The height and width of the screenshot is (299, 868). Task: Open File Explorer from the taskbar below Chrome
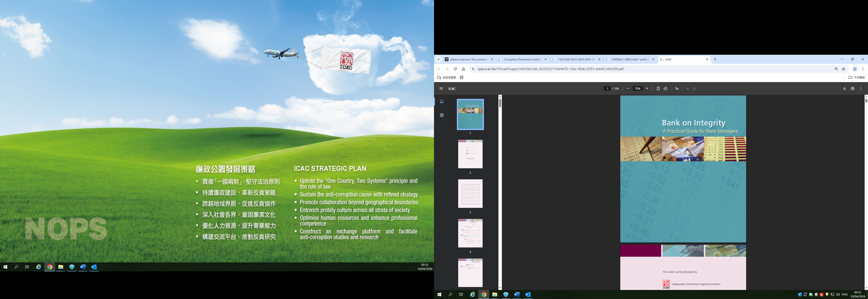coord(495,295)
